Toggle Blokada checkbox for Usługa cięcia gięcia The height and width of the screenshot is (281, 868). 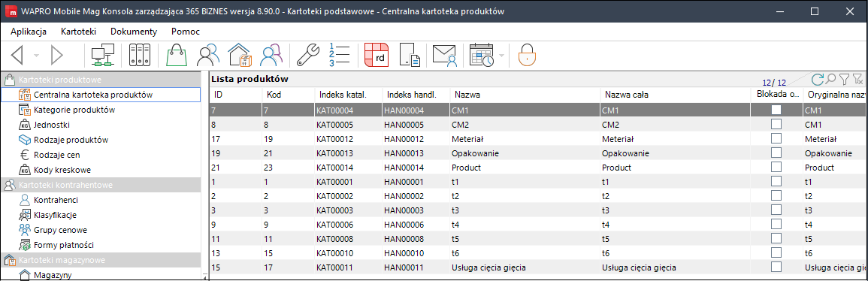pos(776,267)
